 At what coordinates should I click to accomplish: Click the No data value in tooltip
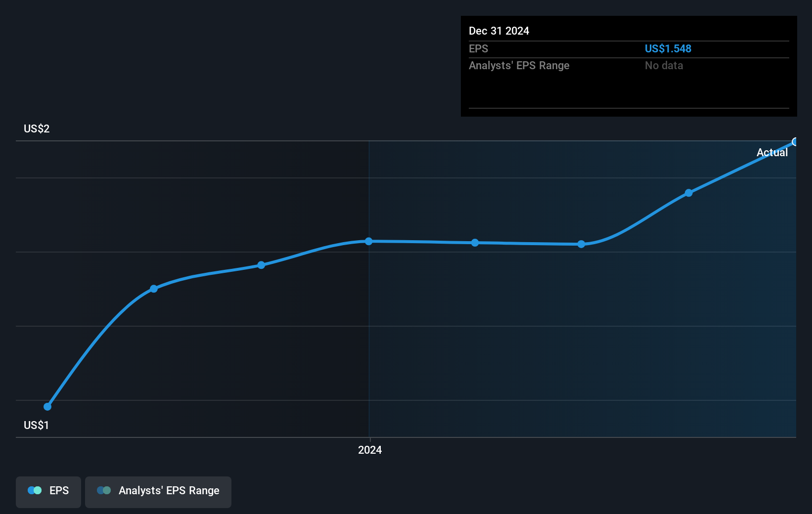point(664,66)
